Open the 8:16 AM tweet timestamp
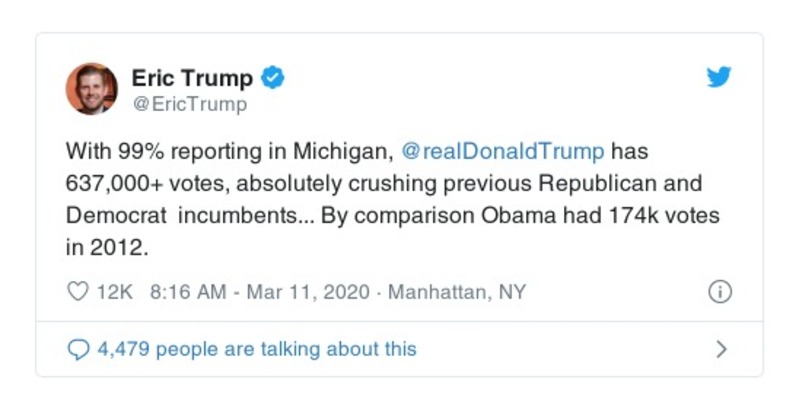 coord(187,292)
